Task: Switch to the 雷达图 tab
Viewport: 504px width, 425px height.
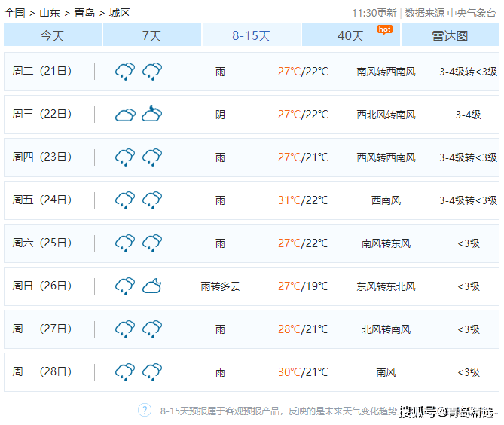Action: [x=450, y=35]
